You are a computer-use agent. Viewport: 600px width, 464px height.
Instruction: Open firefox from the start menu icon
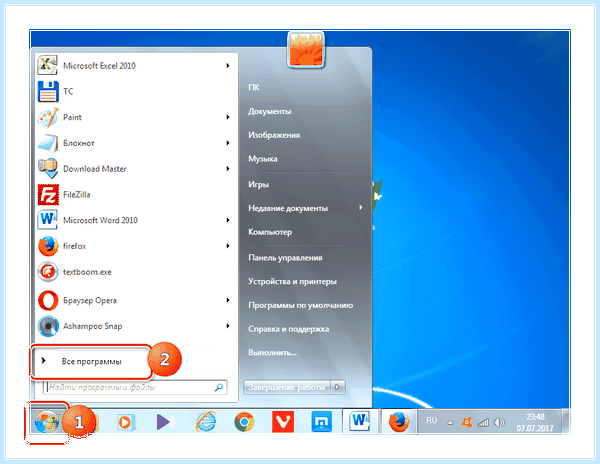[x=48, y=246]
